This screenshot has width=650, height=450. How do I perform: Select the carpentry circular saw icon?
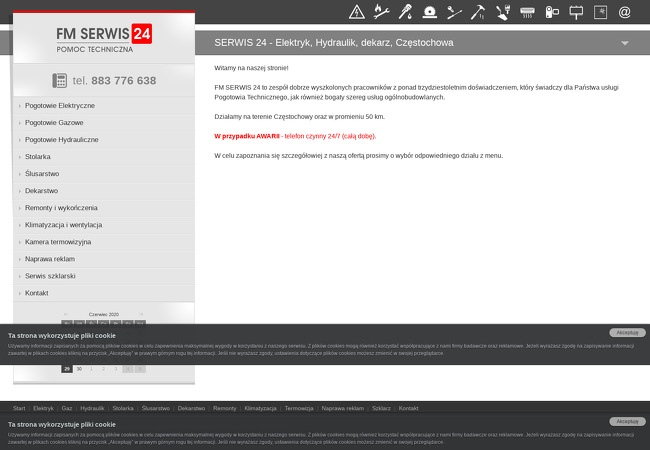[429, 12]
